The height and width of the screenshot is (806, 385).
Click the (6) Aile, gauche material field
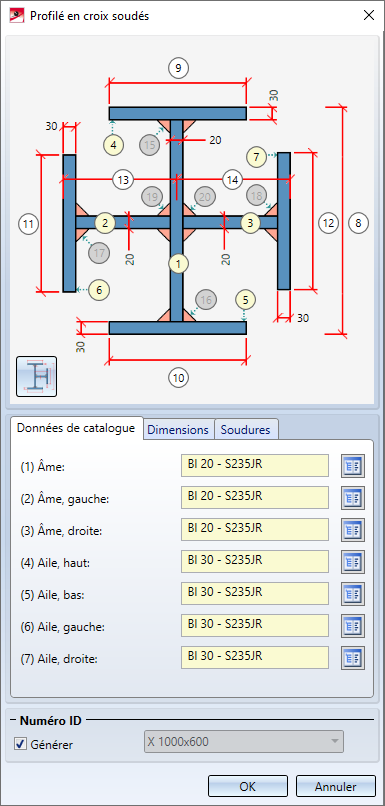tap(255, 626)
